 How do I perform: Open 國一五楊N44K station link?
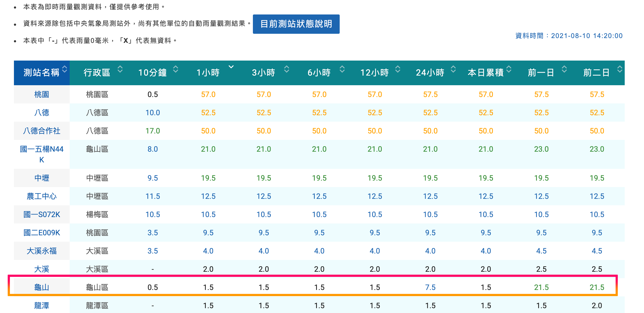click(42, 154)
